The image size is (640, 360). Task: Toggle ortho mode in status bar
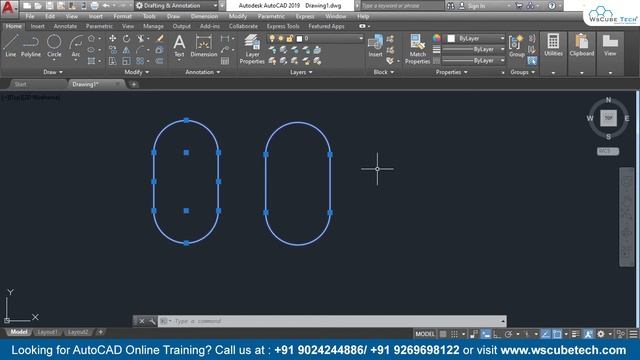coord(497,334)
